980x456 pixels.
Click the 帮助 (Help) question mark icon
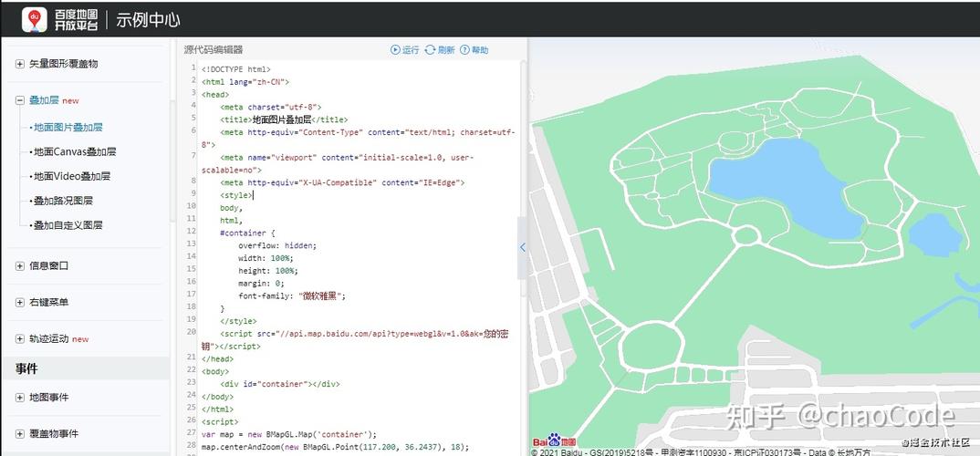pos(464,50)
